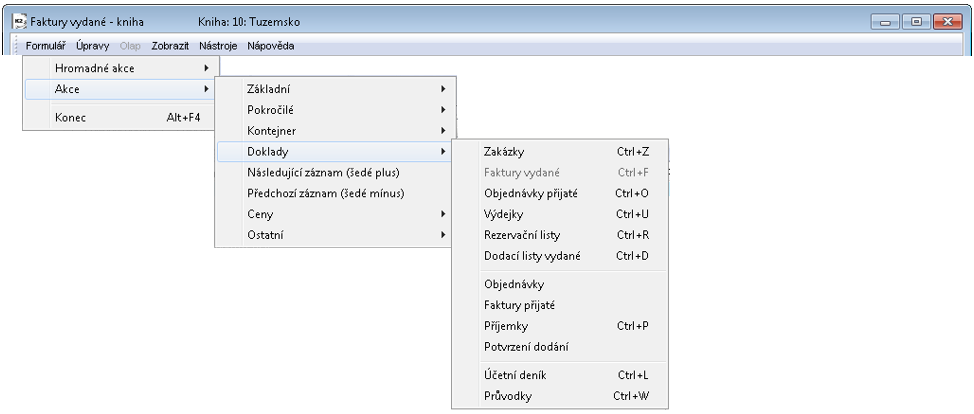Expand the Ceny submenu

(x=260, y=214)
